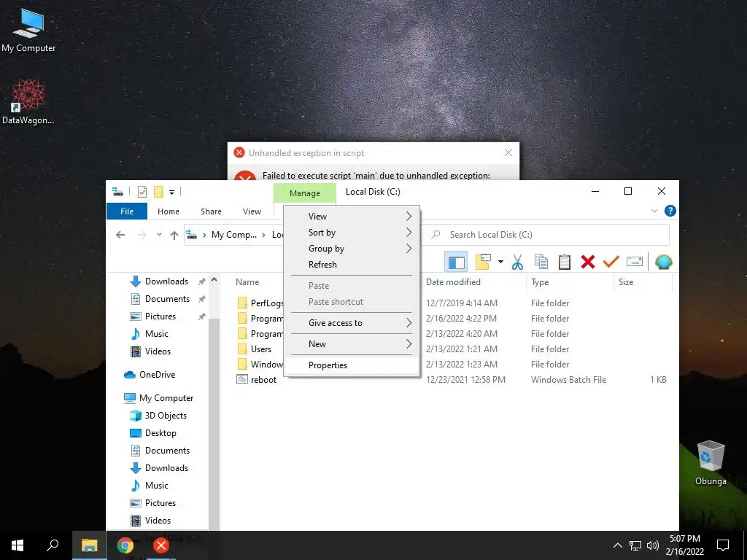Go up one level with up arrow
The image size is (747, 560).
(x=174, y=235)
